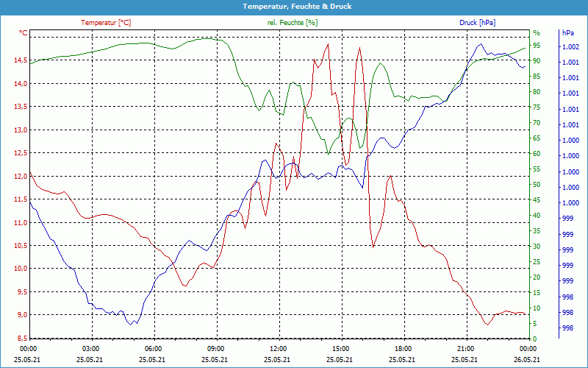Click the '18:00' time axis label

[403, 349]
